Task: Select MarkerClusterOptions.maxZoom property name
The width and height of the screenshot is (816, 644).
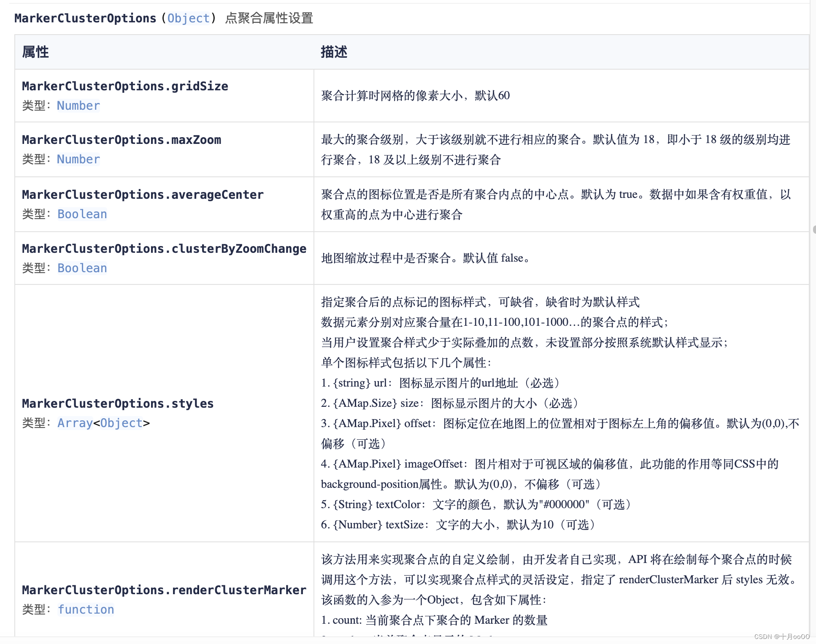Action: (x=122, y=140)
